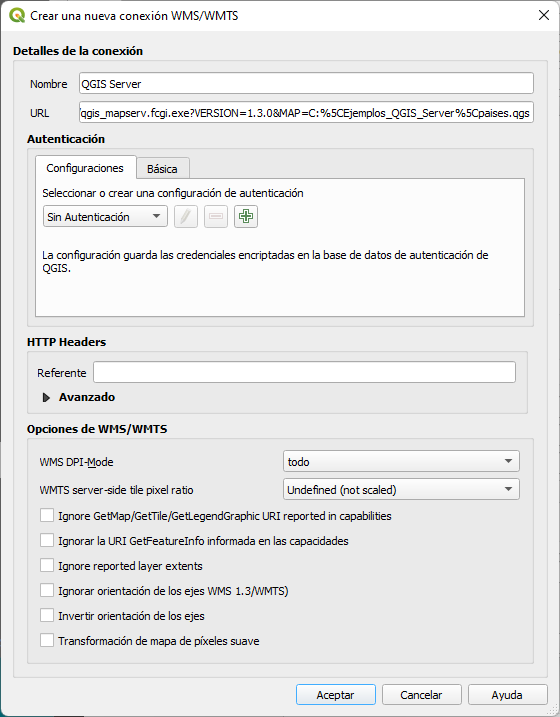Toggle Ignorar la URI GetFeatureInfo checkbox
Image resolution: width=560 pixels, height=717 pixels.
[x=47, y=540]
